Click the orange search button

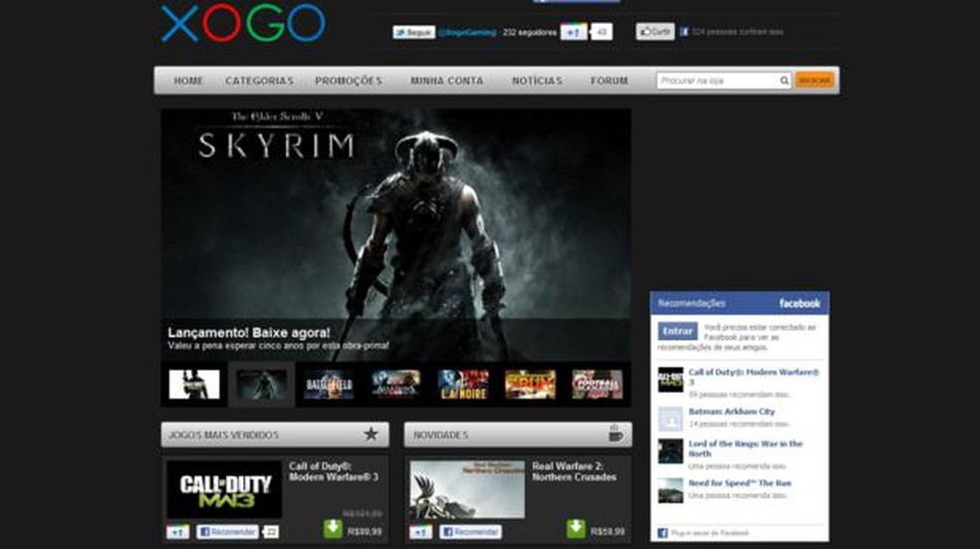[815, 81]
